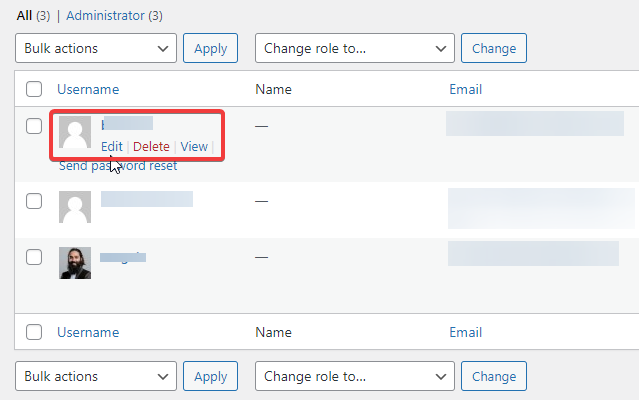Check the second user row checkbox
The image size is (639, 400).
click(34, 201)
